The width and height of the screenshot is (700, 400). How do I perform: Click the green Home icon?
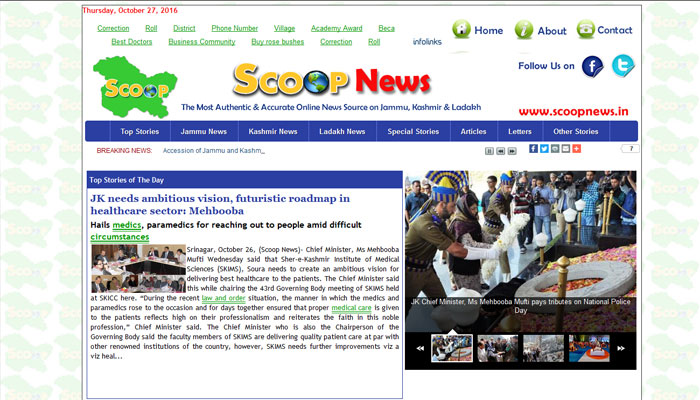tap(461, 30)
